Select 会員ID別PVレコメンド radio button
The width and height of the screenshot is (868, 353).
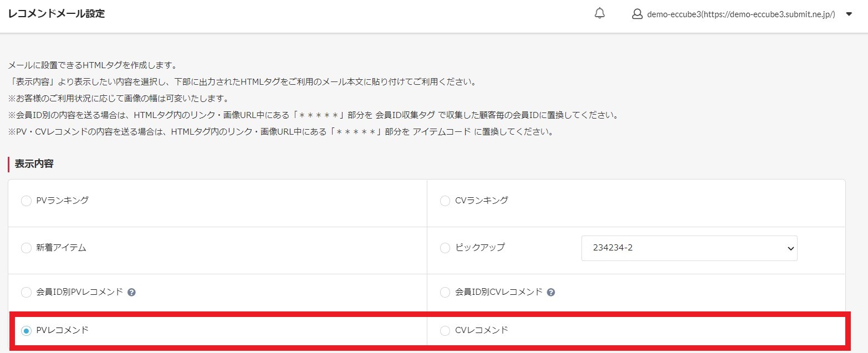(26, 291)
